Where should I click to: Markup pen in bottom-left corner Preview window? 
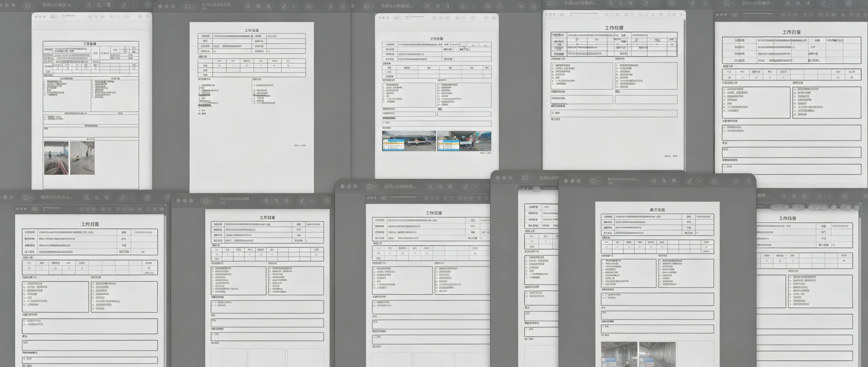pyautogui.click(x=122, y=198)
